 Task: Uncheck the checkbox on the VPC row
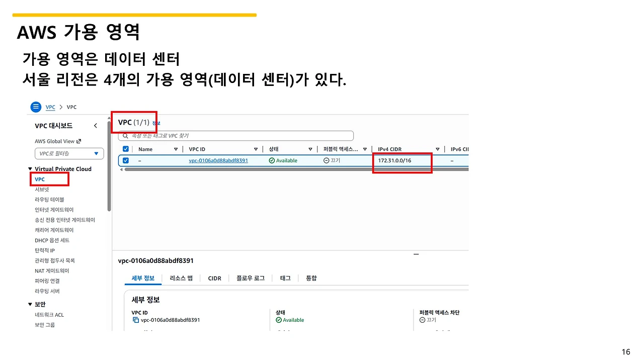(x=125, y=160)
